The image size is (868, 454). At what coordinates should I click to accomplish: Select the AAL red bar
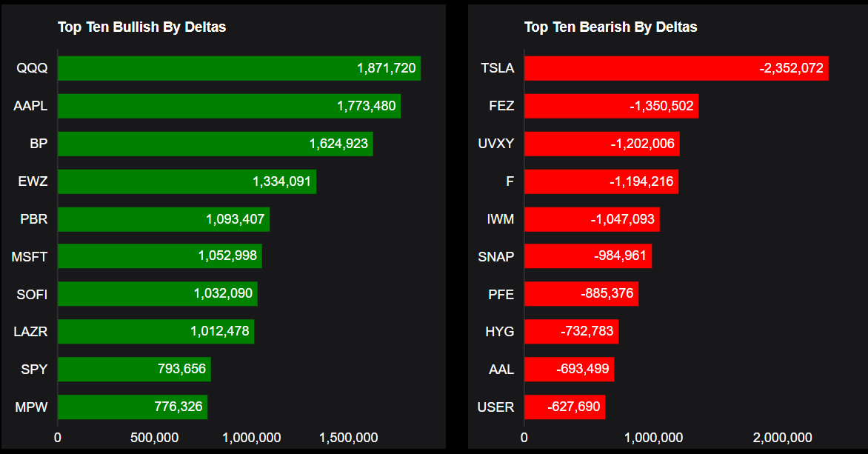(x=569, y=370)
